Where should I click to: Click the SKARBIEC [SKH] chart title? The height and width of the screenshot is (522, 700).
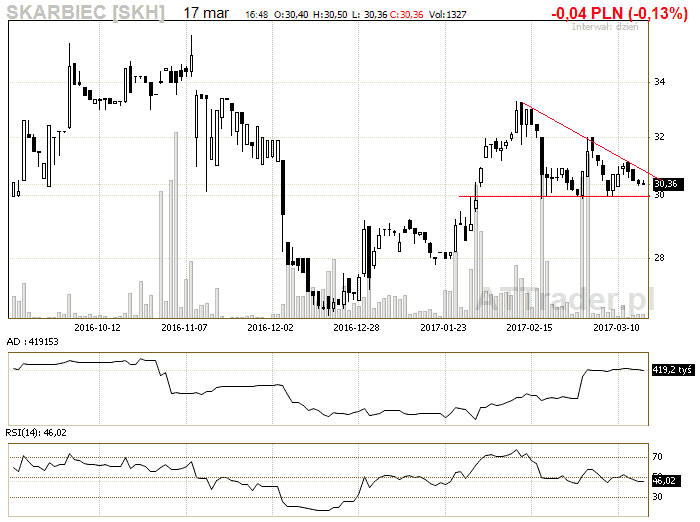click(84, 13)
